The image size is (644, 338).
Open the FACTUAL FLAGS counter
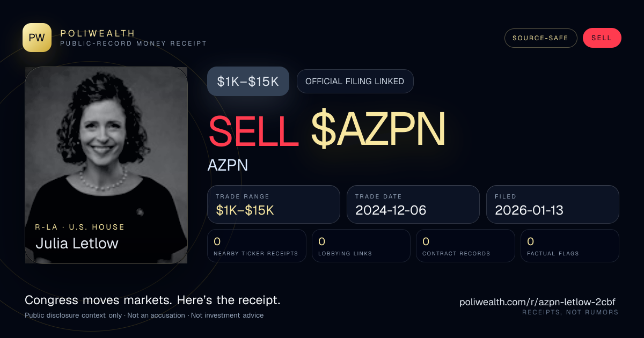coord(570,246)
